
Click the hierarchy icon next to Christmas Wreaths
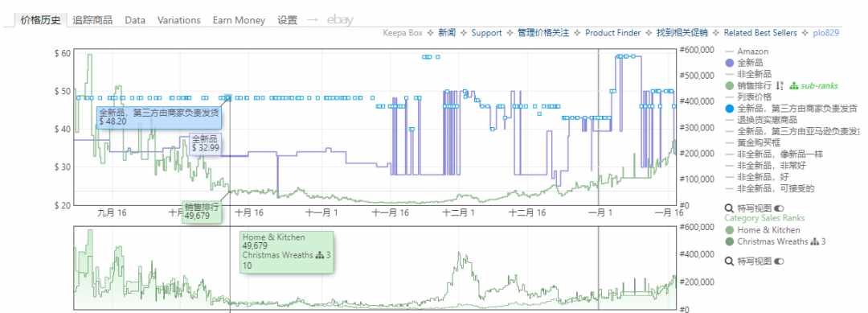coord(814,241)
